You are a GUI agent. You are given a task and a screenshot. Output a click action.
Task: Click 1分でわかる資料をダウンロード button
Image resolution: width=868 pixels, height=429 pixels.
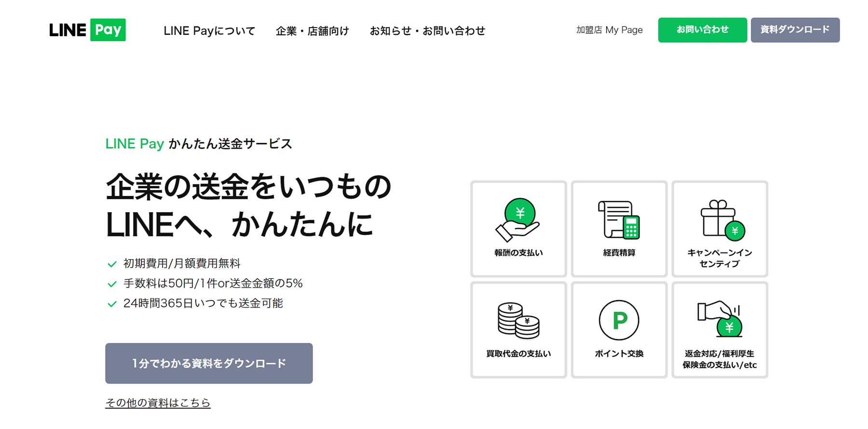coord(209,363)
